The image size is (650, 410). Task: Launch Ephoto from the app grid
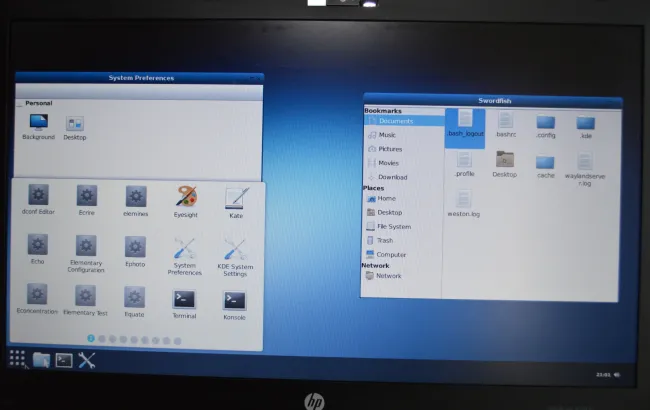(135, 252)
